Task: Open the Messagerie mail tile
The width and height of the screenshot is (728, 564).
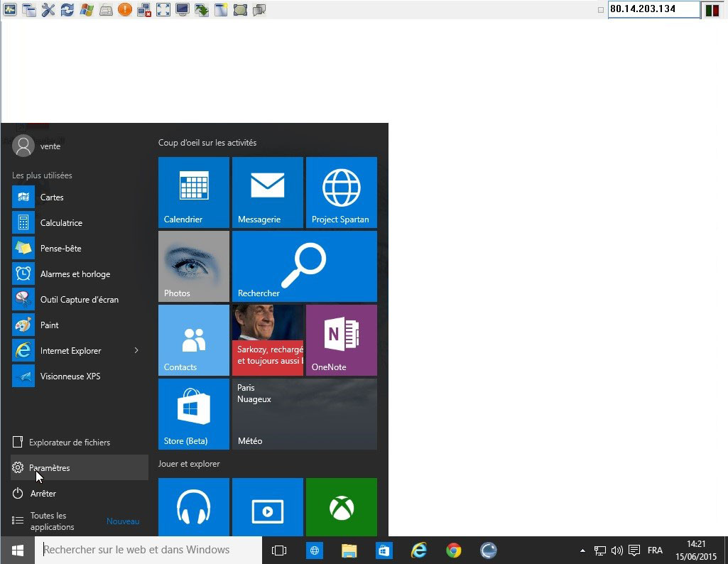Action: (267, 192)
